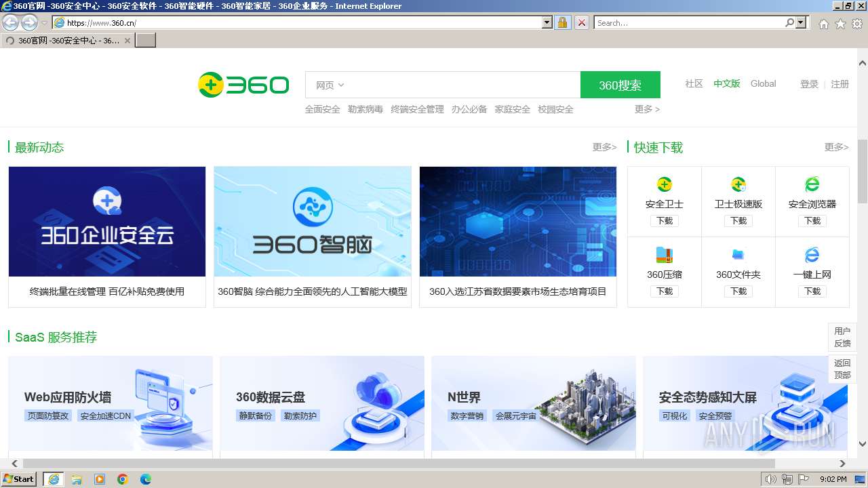Click 注册 to register
Screen dimensions: 868x488
[840, 84]
